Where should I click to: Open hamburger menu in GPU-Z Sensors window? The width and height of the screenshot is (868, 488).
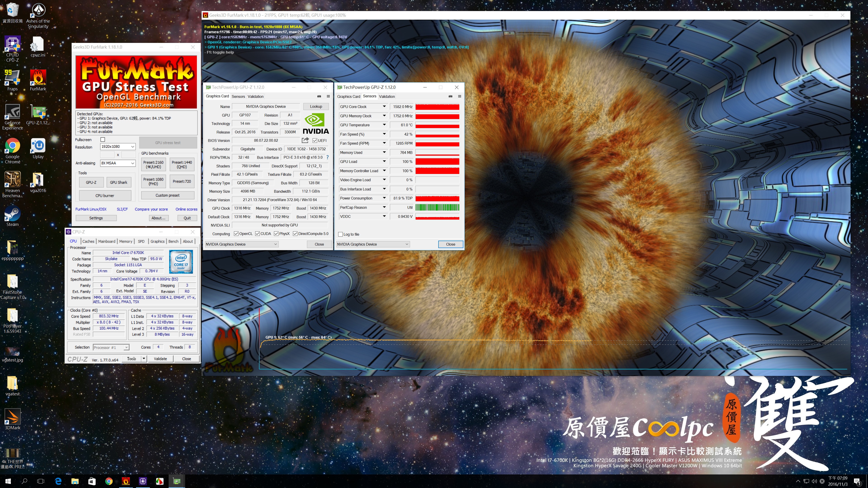tap(460, 96)
